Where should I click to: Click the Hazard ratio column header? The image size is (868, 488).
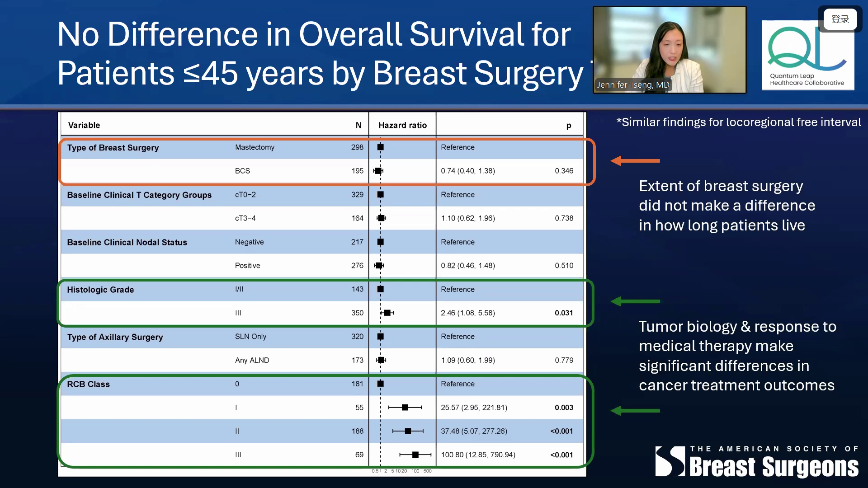[402, 125]
